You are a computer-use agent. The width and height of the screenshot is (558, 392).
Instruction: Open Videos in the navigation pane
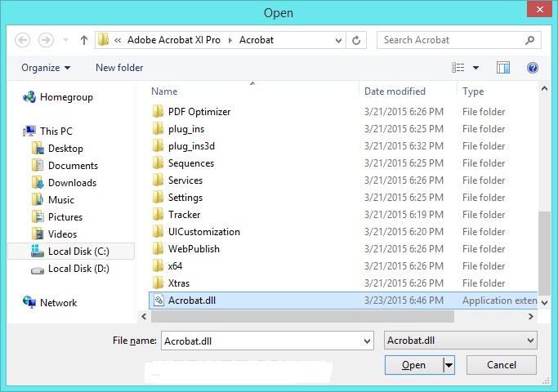point(54,234)
